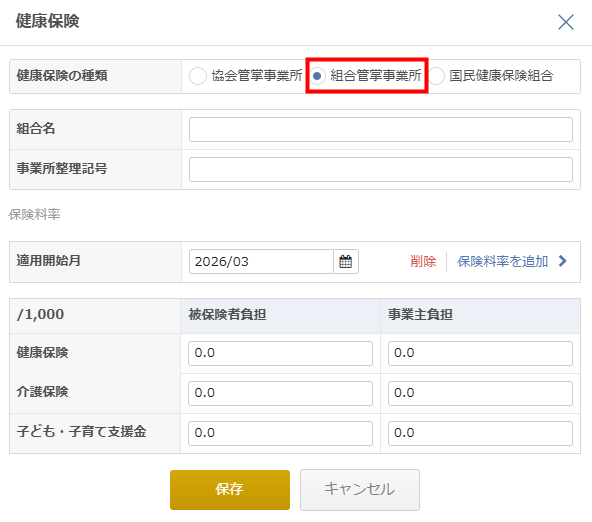Click the 健康保険 事業主負担 rate field
The image size is (592, 522).
(x=480, y=353)
